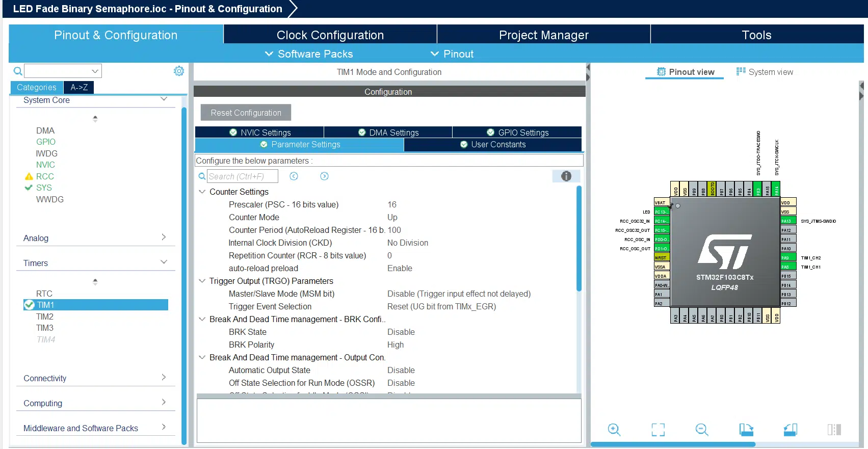The height and width of the screenshot is (449, 868).
Task: Select pin PA13 SYS_JTMS-SWDIO
Action: (788, 221)
